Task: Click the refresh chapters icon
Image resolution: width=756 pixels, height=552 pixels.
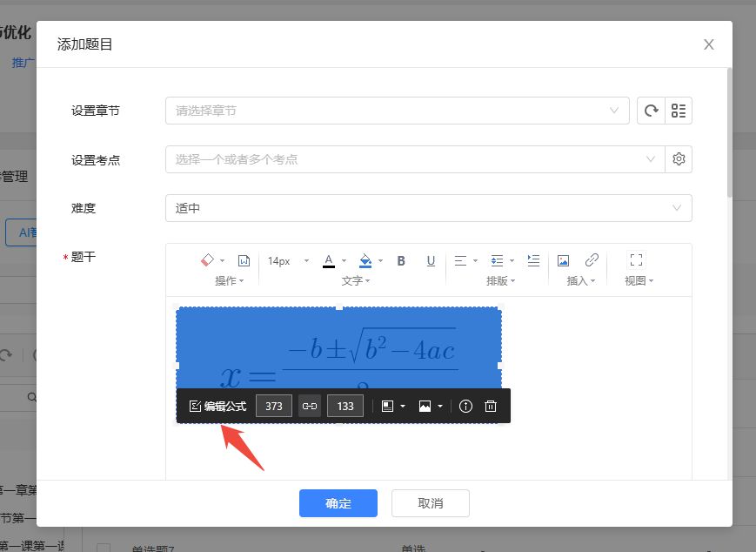Action: (650, 111)
